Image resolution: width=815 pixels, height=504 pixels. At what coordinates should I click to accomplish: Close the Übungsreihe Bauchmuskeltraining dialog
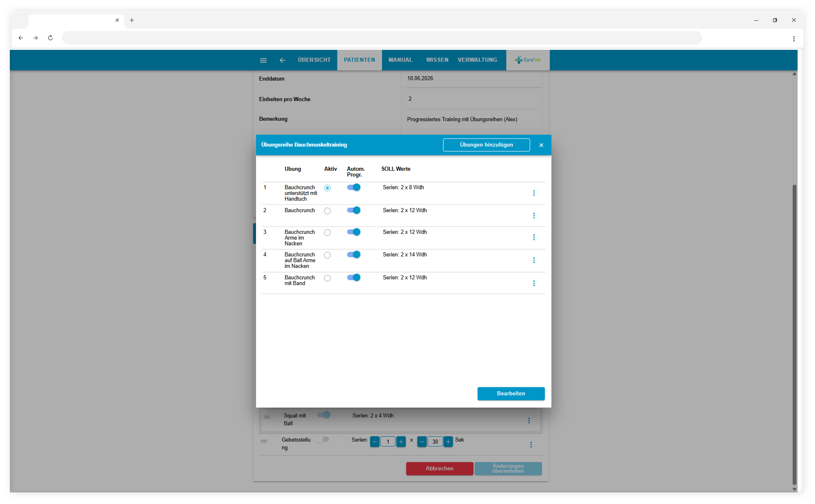541,145
